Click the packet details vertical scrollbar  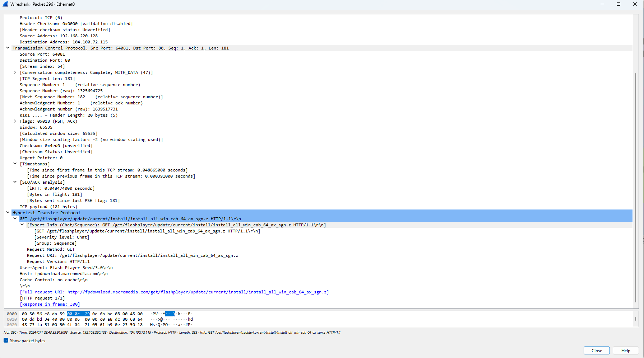click(x=636, y=187)
